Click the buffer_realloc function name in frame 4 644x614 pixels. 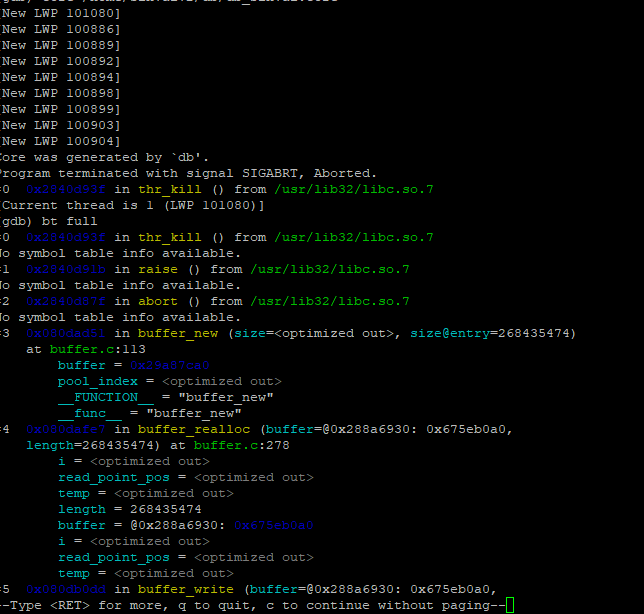(194, 430)
